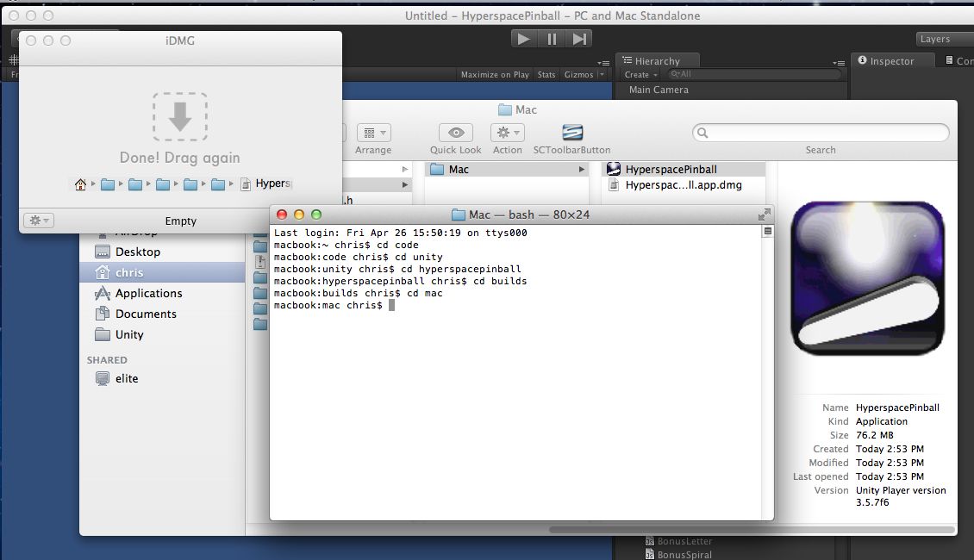This screenshot has width=974, height=560.
Task: Toggle the Gizmos button
Action: click(578, 74)
